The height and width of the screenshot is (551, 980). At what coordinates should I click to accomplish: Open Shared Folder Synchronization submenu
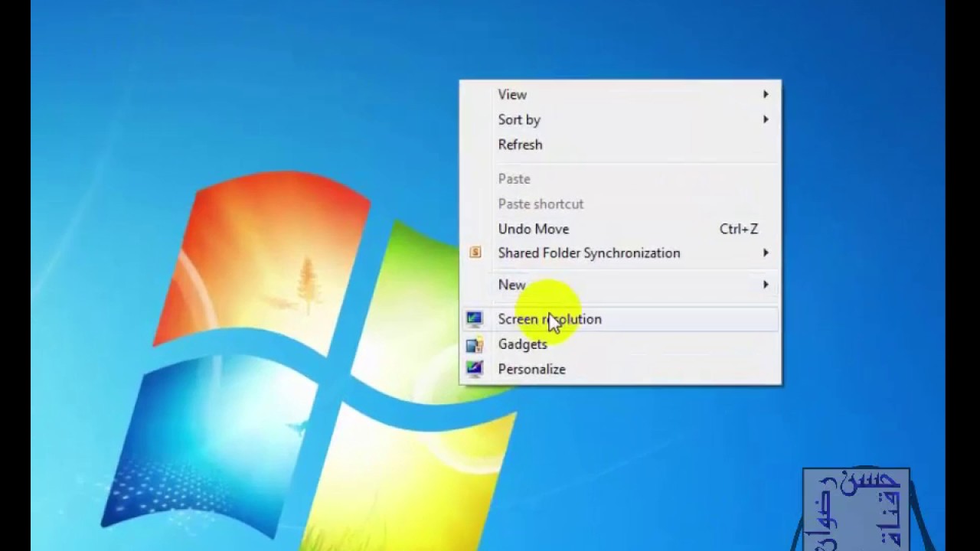[x=620, y=253]
